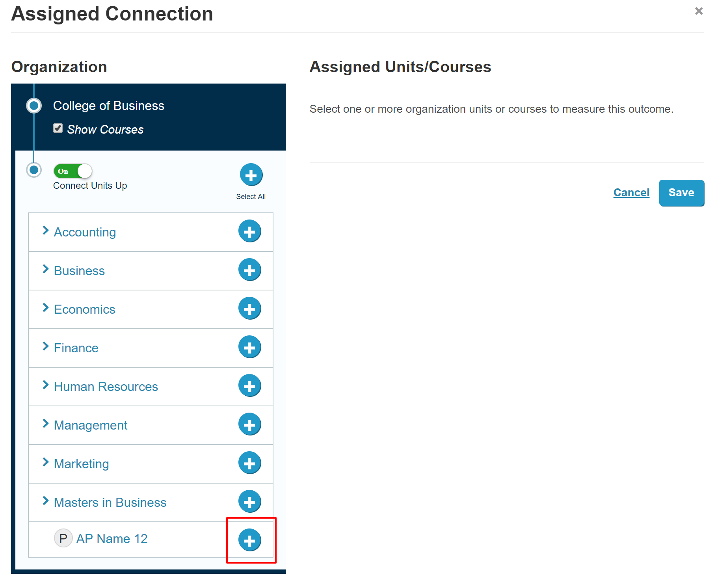This screenshot has width=714, height=588.
Task: Open the Business unit link
Action: click(79, 271)
